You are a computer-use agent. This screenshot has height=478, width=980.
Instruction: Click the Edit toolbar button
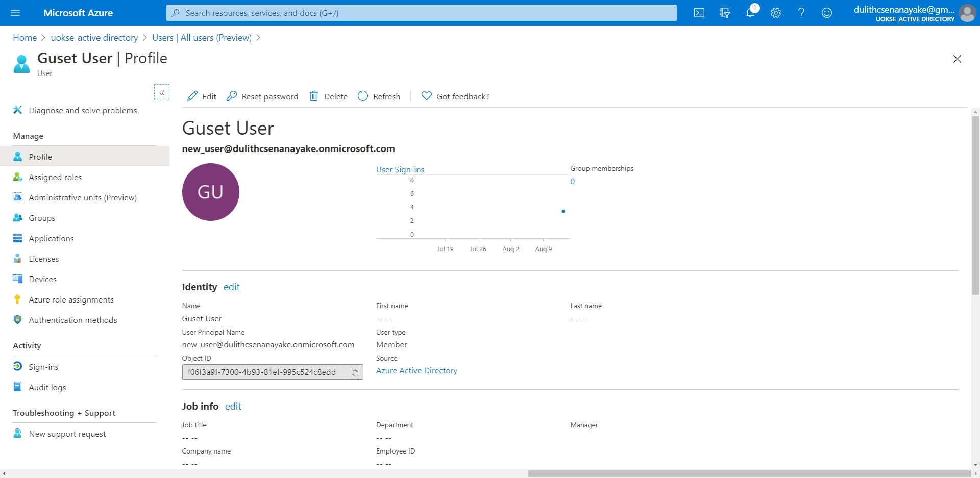(202, 96)
